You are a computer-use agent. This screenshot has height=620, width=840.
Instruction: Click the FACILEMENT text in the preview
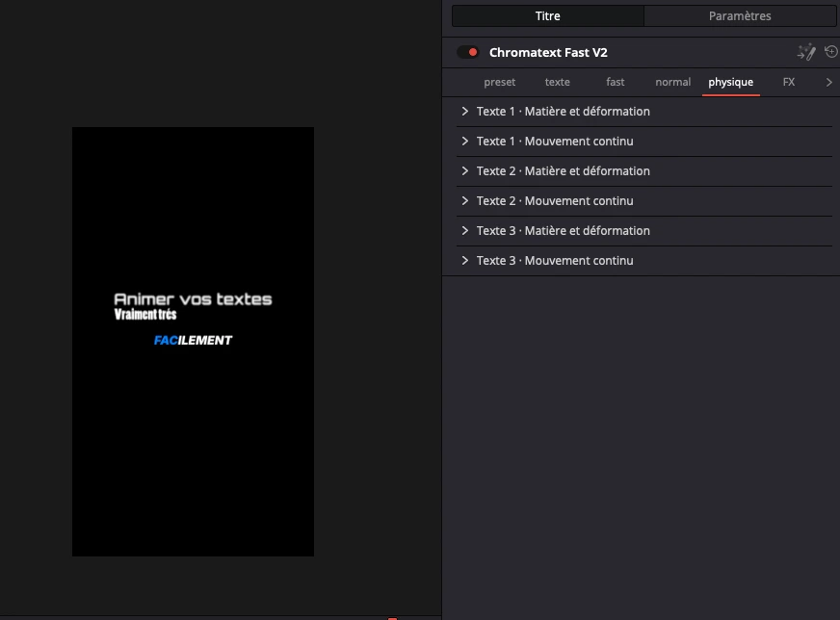(193, 341)
